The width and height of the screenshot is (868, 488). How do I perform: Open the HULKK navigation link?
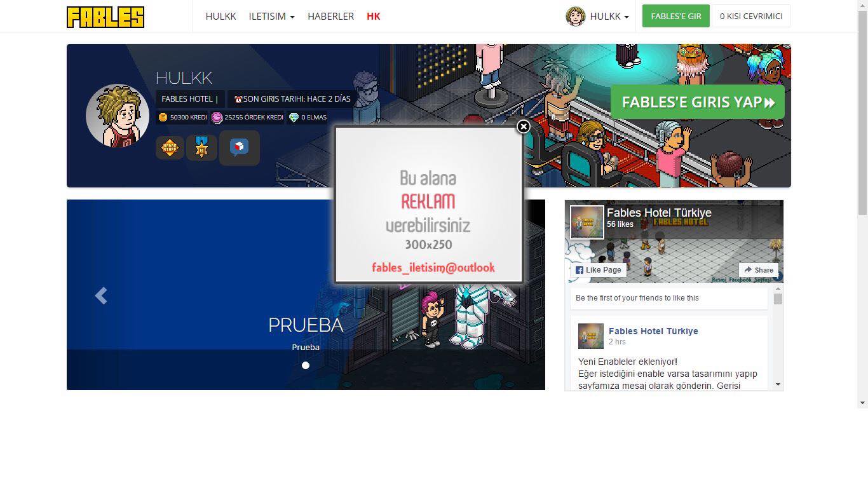tap(220, 16)
